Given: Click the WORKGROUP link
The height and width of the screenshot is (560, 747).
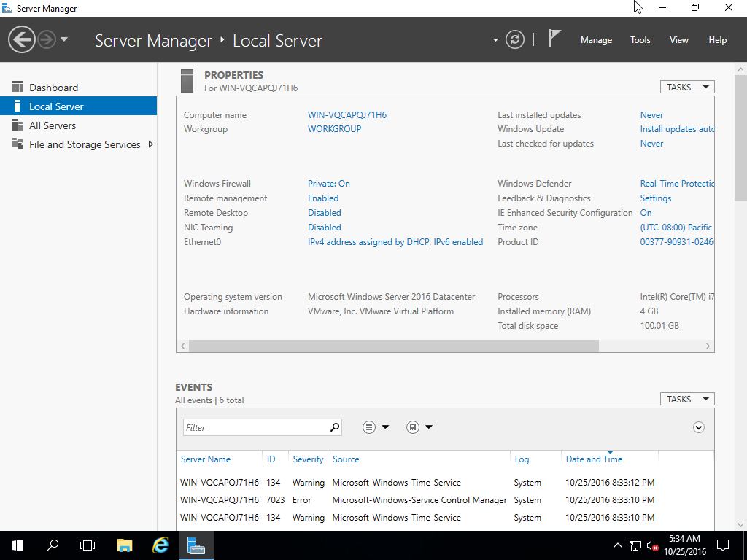Looking at the screenshot, I should pyautogui.click(x=334, y=128).
